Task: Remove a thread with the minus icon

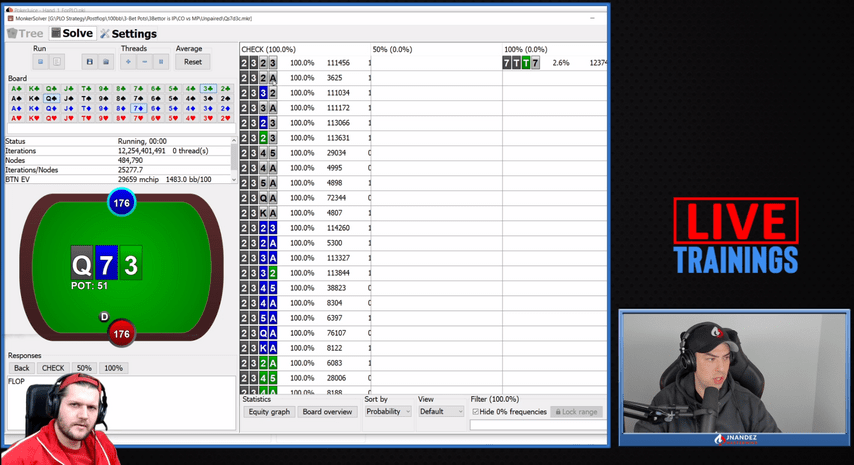Action: tap(144, 62)
